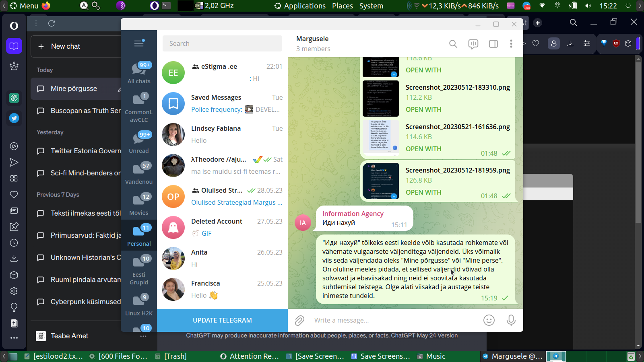
Task: Select the Vandenou folder
Action: tap(139, 173)
